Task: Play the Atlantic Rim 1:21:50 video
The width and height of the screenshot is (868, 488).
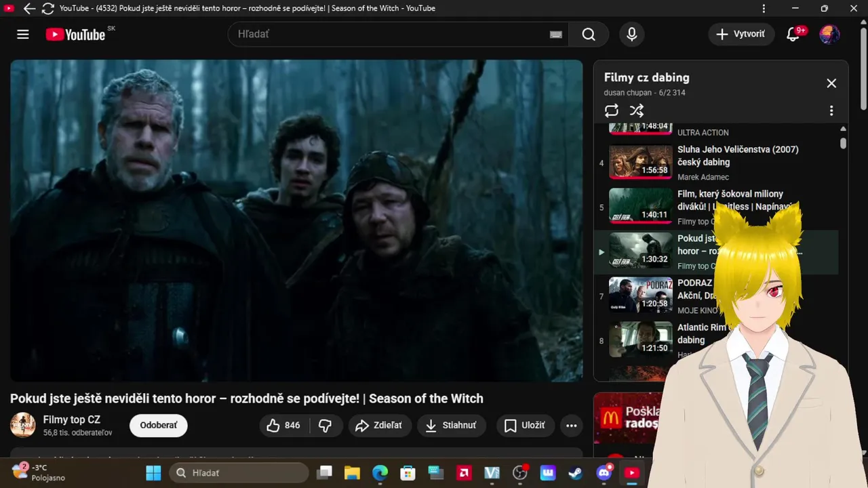Action: (641, 339)
